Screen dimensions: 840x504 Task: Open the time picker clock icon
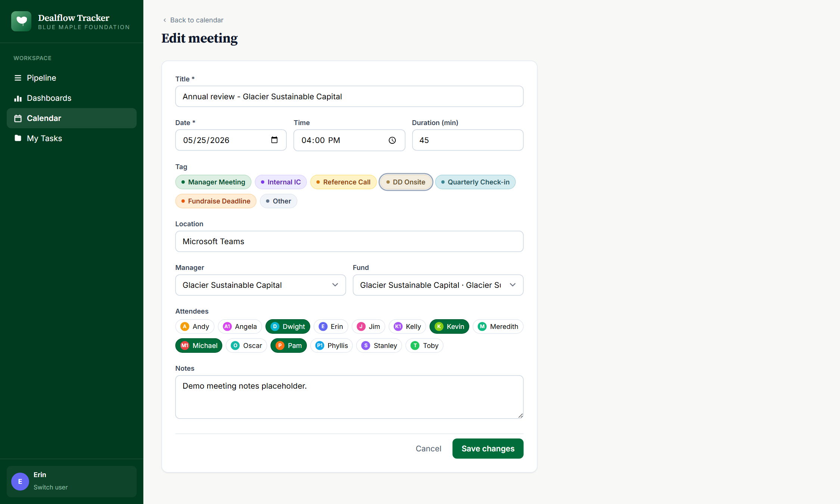pos(392,140)
